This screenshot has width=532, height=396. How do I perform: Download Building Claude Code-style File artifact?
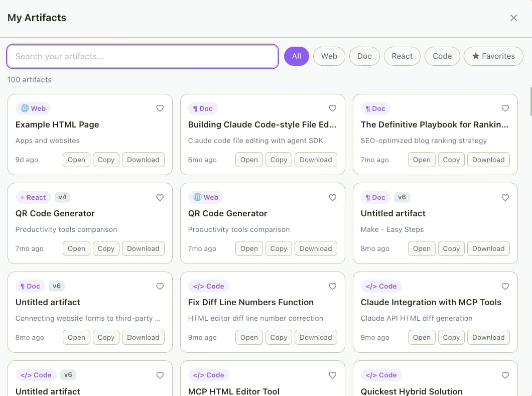coord(316,160)
